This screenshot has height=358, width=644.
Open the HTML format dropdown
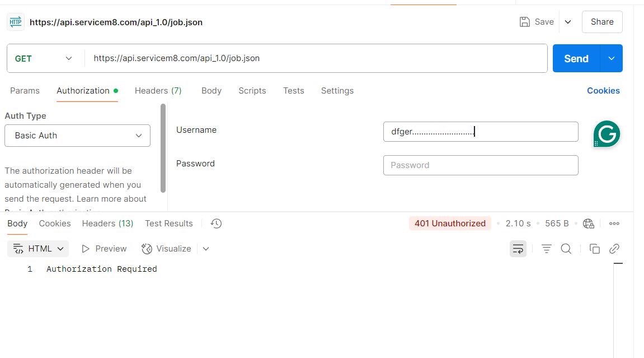coord(38,249)
